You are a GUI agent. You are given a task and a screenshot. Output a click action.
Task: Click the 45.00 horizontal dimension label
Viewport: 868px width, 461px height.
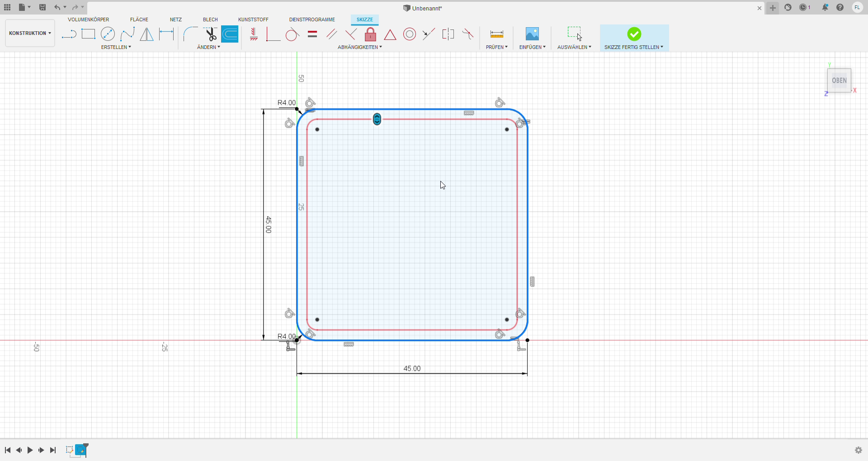coord(412,368)
